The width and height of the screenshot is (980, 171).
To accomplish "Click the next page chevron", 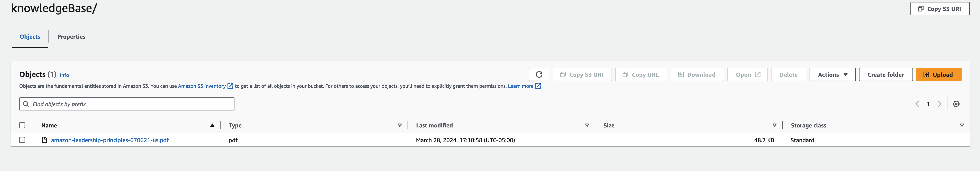I will coord(940,104).
